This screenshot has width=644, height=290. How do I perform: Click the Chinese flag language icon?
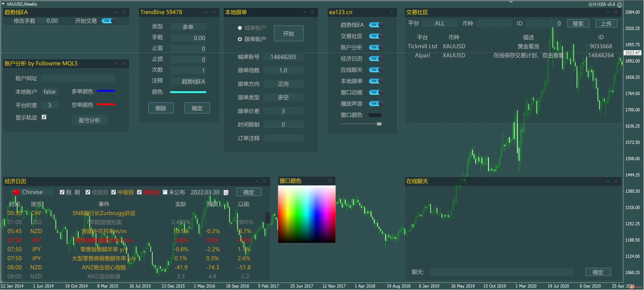16,192
